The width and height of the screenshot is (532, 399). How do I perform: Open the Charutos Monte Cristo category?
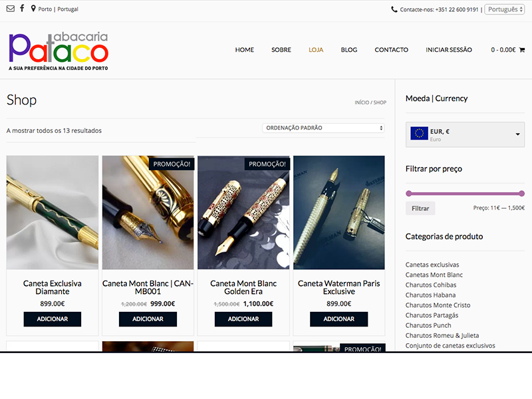coord(438,305)
